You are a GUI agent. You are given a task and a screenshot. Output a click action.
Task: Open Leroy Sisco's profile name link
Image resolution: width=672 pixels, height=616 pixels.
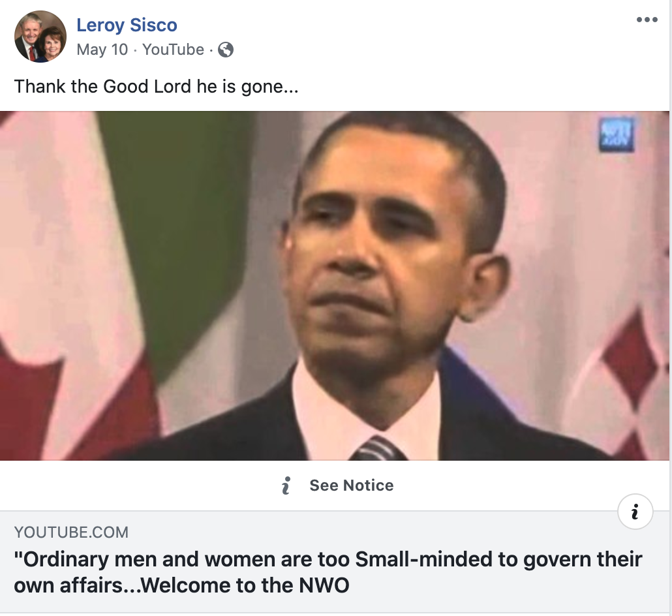[x=127, y=25]
